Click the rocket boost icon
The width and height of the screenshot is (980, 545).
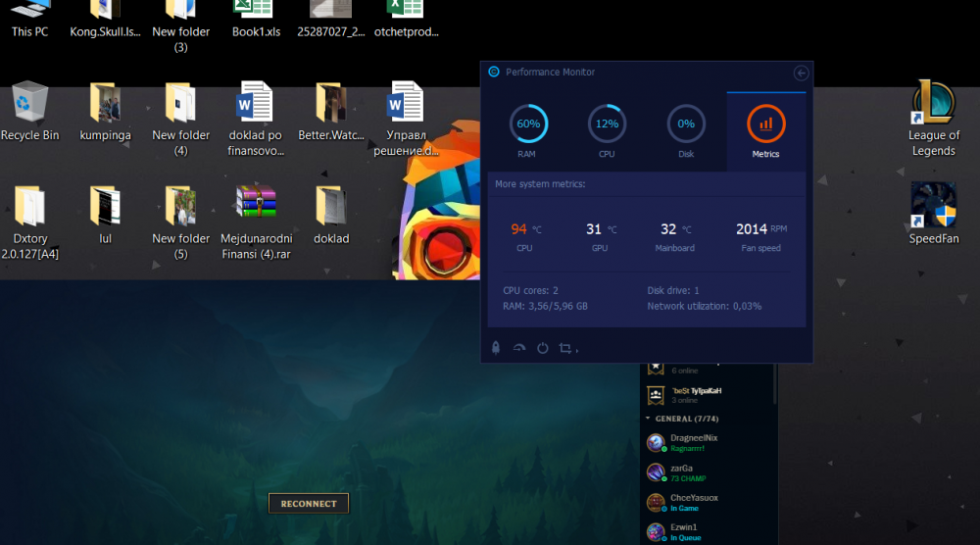click(496, 348)
